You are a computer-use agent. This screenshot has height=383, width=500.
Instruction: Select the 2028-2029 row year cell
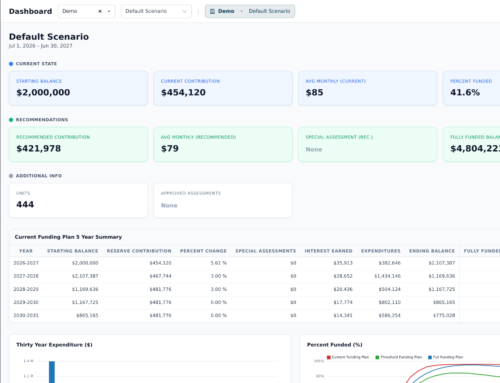(x=26, y=289)
